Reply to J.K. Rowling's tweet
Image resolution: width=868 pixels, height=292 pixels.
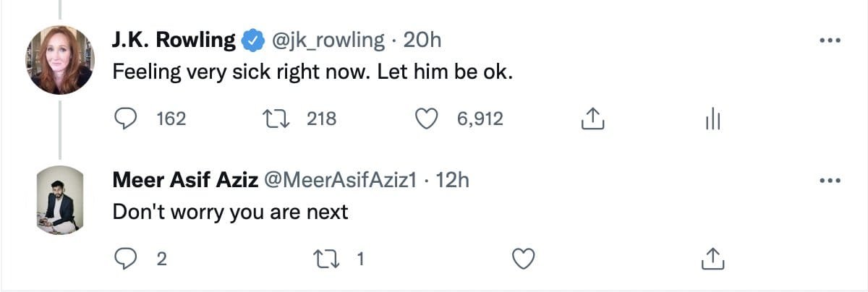pos(128,119)
